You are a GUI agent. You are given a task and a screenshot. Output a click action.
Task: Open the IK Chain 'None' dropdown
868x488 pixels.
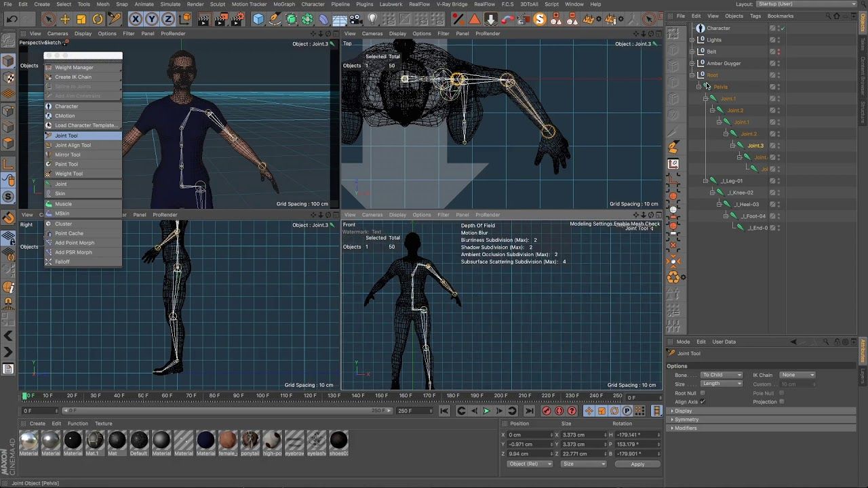point(797,375)
